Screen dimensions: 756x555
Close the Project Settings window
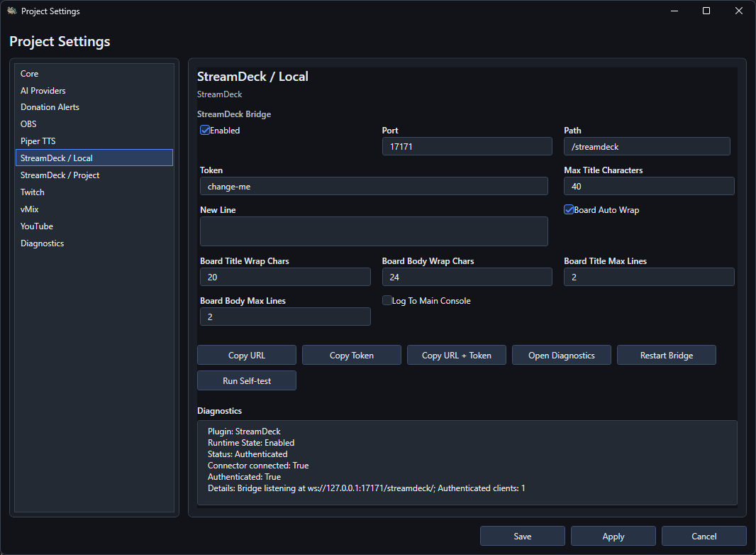coord(739,11)
